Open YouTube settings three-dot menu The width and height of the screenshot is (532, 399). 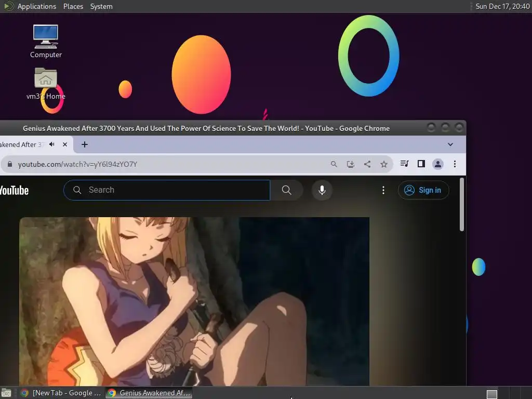click(x=383, y=190)
